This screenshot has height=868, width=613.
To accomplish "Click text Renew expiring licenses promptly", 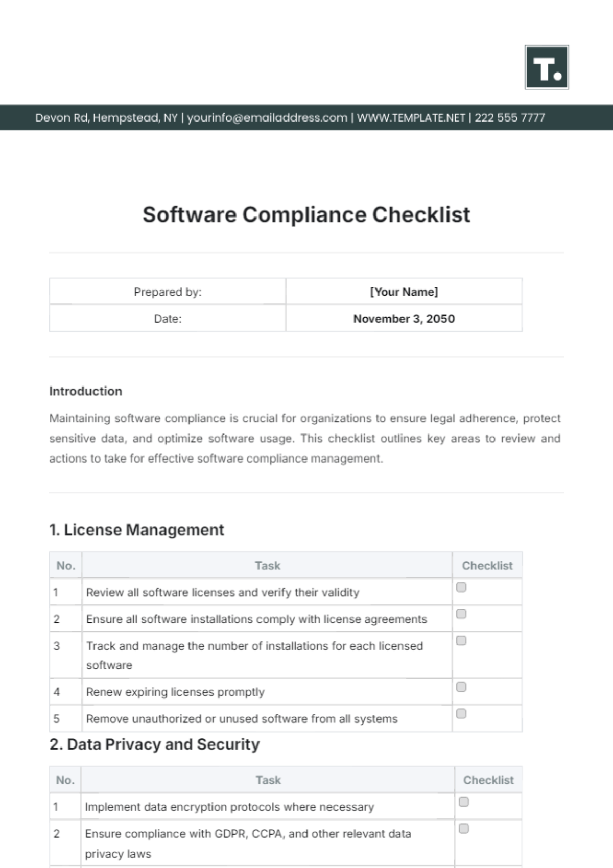I will 175,692.
